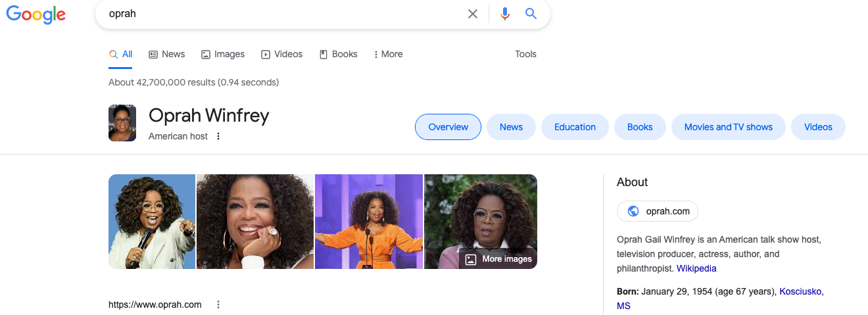Follow the Kosciusko, MS birthplace link

click(x=800, y=291)
